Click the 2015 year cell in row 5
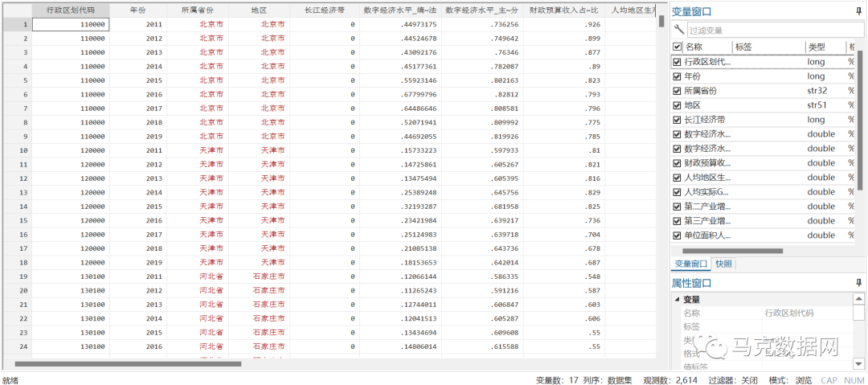Screen dimensions: 868x385 [138, 80]
